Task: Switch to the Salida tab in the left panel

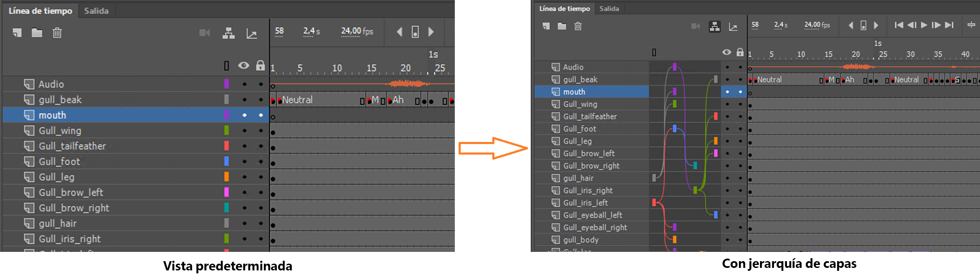Action: click(96, 11)
